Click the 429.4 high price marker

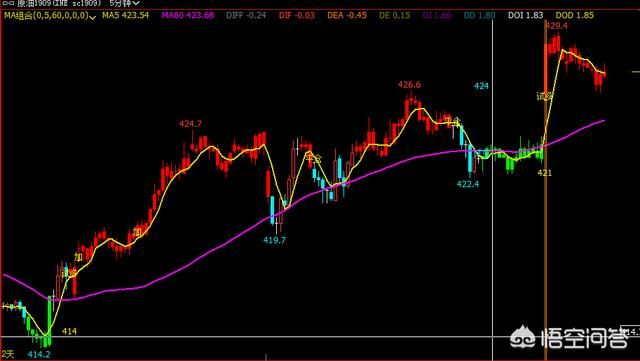coord(556,26)
